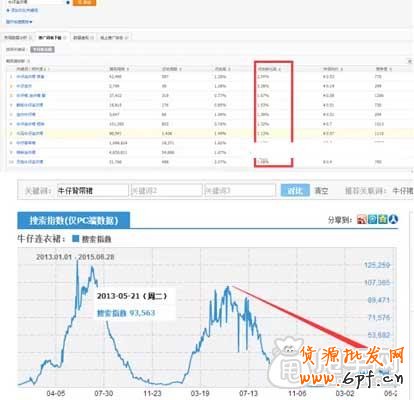Click the gray filter tag below tabs
Screen dimensions: 414x400
tap(42, 49)
